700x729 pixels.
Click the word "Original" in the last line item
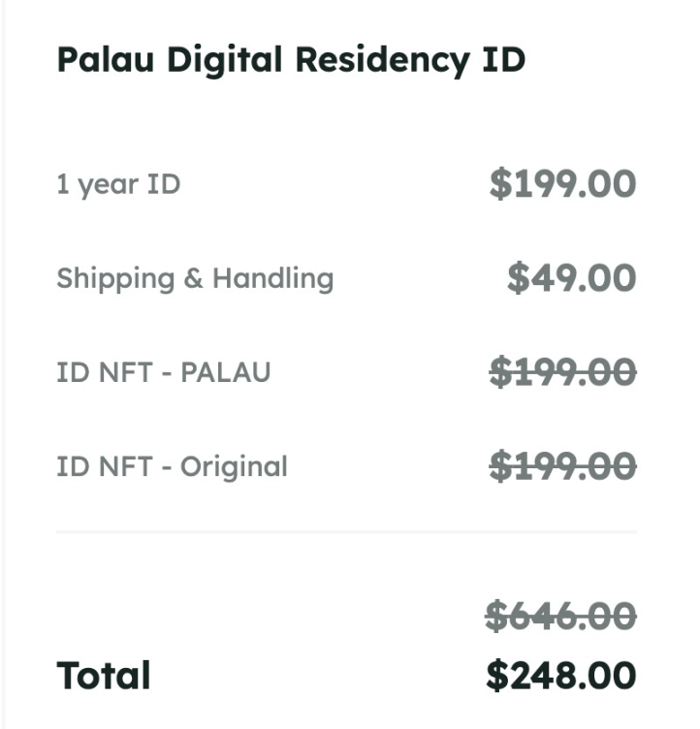click(234, 466)
